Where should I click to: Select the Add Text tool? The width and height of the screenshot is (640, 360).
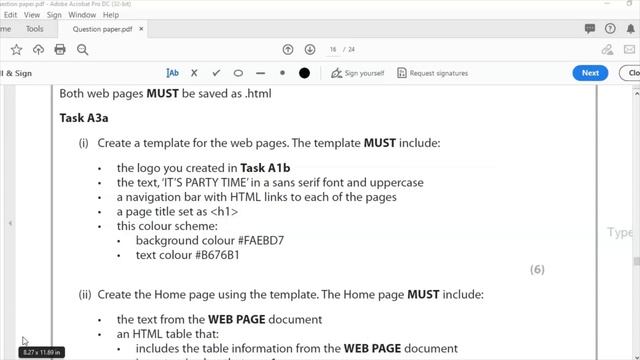pyautogui.click(x=173, y=73)
